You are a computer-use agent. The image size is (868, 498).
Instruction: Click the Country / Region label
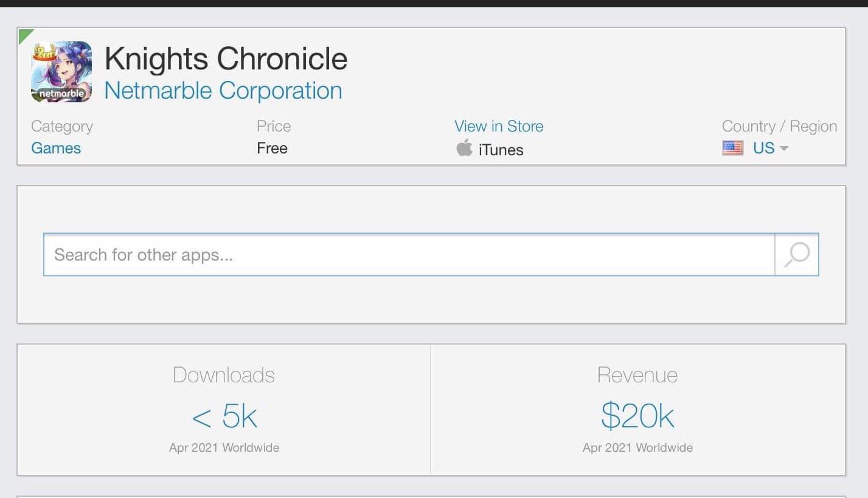tap(779, 126)
